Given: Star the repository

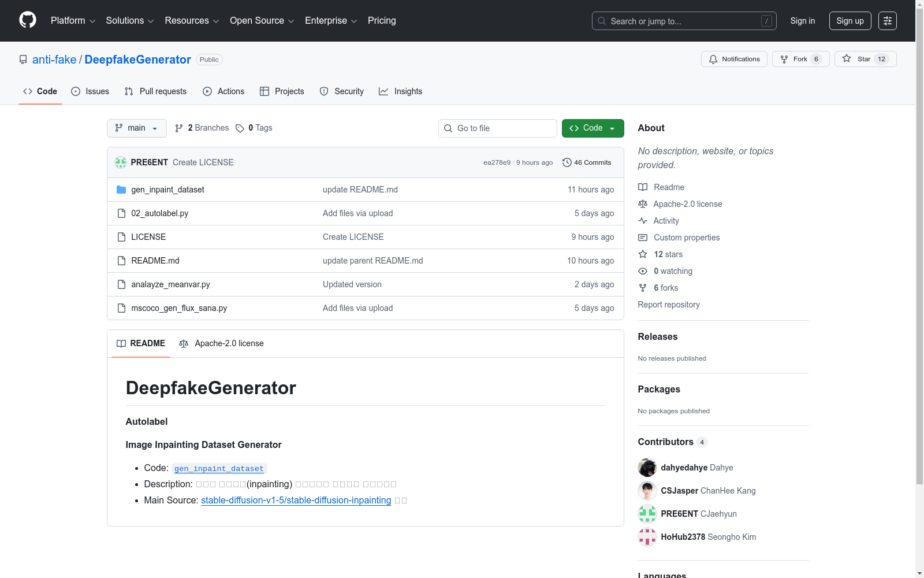Looking at the screenshot, I should point(865,59).
